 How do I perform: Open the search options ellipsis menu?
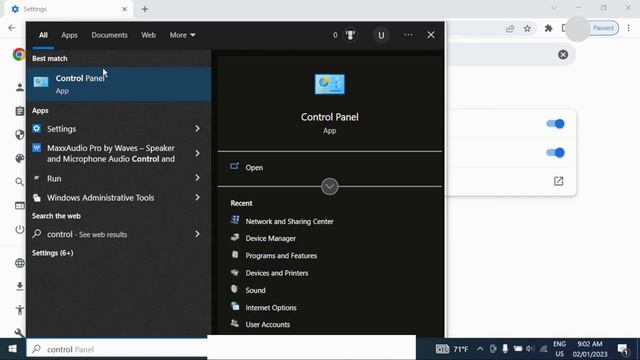408,35
